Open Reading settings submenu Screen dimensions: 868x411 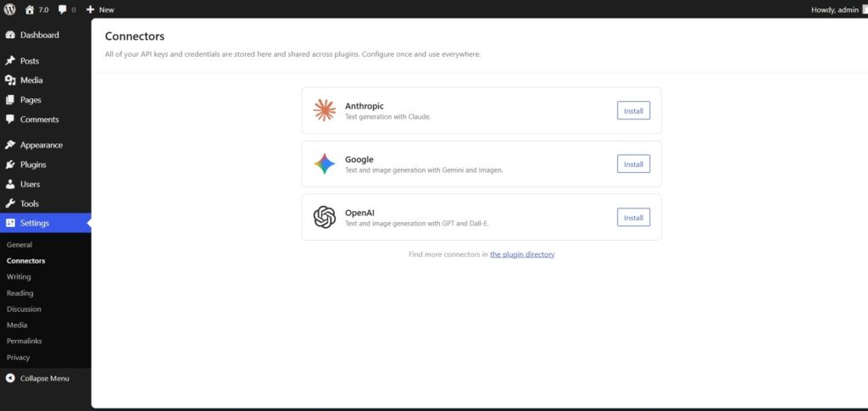(20, 292)
